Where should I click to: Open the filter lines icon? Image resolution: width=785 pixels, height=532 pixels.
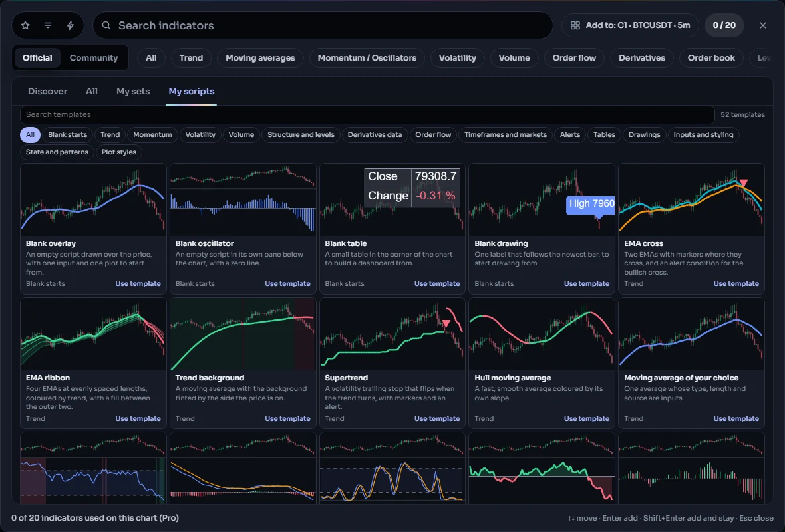click(48, 25)
